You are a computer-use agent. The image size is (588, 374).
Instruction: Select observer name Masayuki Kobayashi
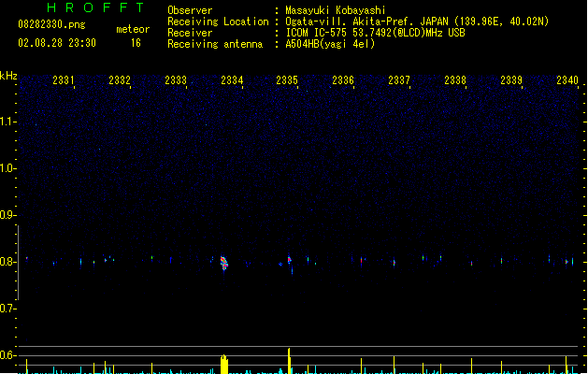(x=336, y=10)
